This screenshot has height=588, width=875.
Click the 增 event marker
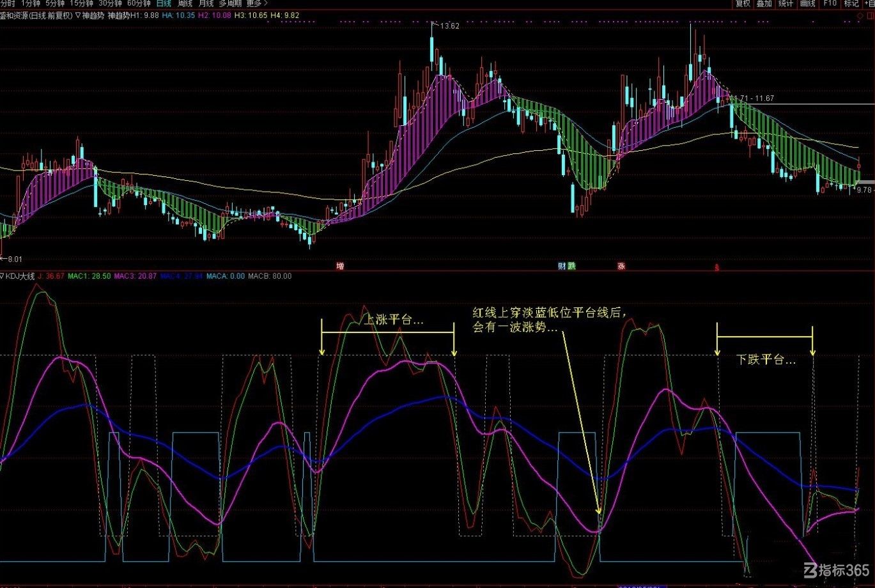coord(340,266)
